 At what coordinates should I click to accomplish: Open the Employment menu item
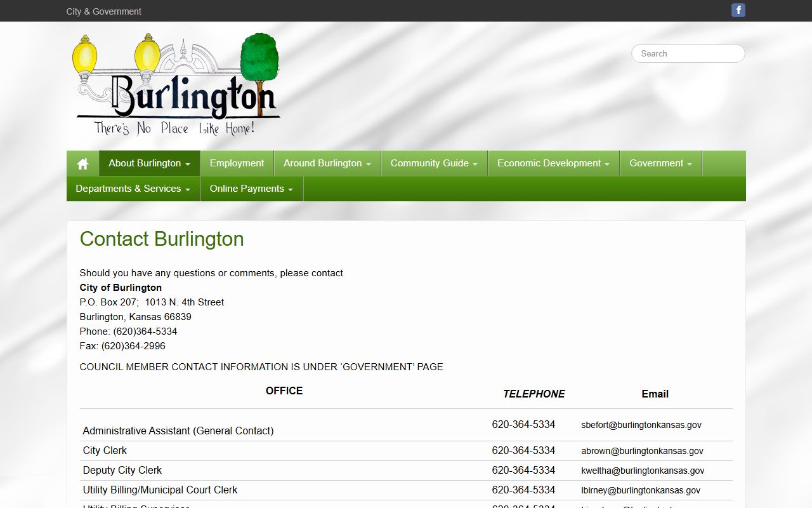(237, 163)
